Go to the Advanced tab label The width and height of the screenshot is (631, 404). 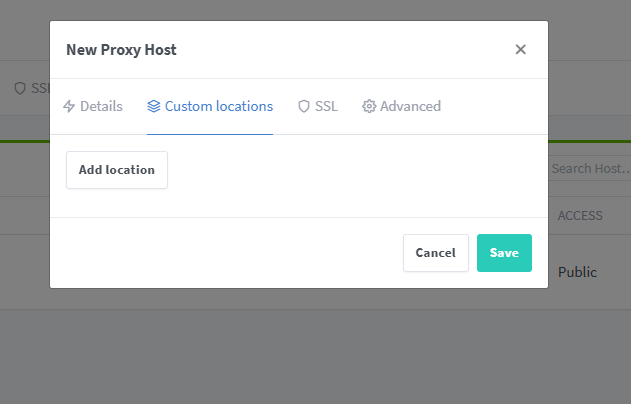pyautogui.click(x=410, y=106)
